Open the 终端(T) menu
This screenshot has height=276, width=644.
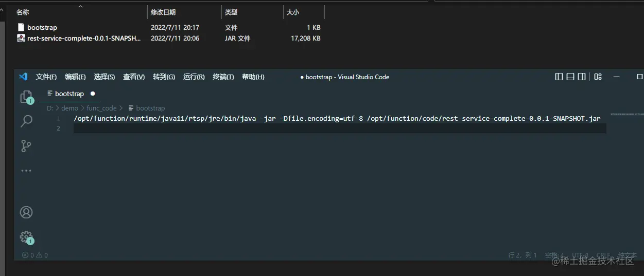click(223, 77)
